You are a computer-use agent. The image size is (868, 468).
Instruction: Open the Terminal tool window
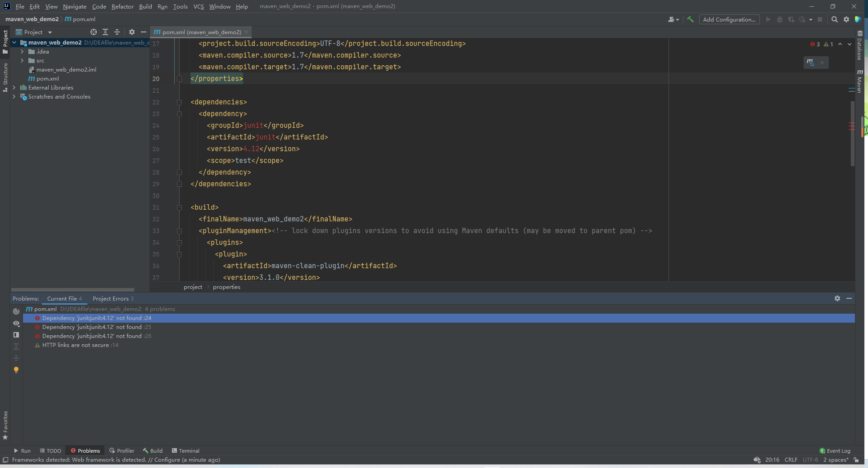click(x=185, y=450)
